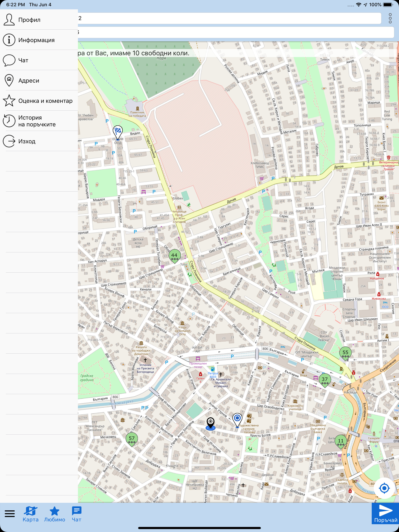
Task: Select taxi marker number 57
Action: click(x=132, y=439)
